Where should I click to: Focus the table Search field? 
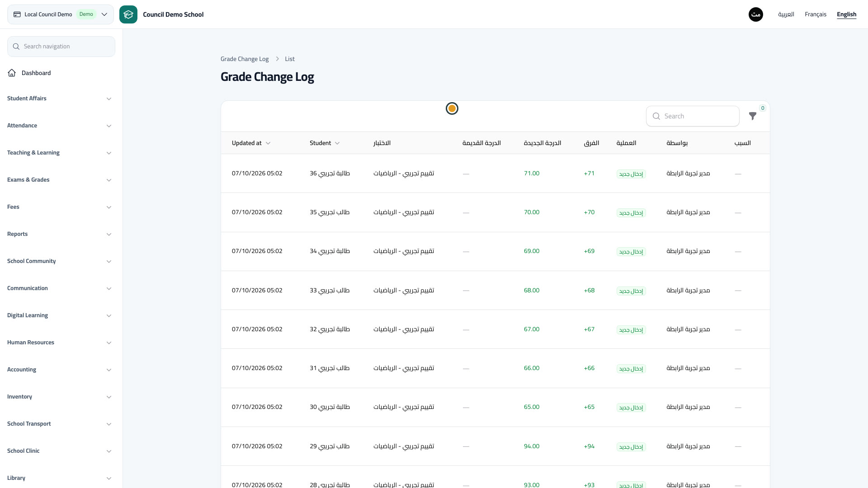(x=693, y=116)
